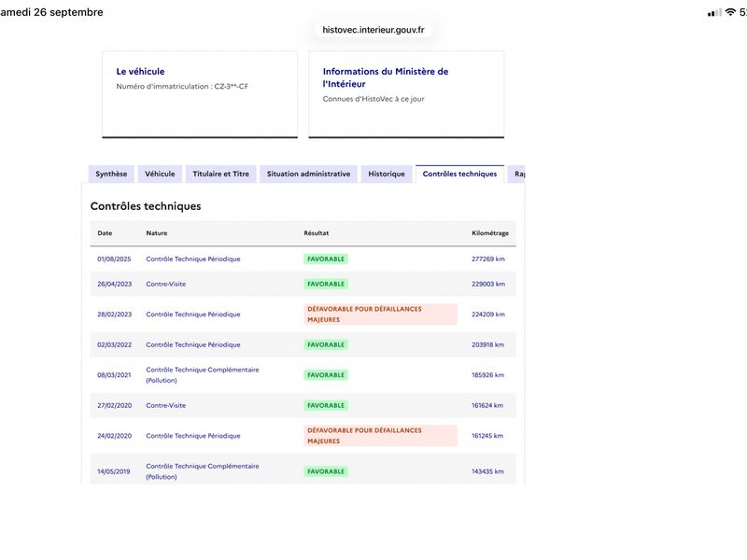Screen dimensions: 747x560
Task: Click the Date column header
Action: pyautogui.click(x=105, y=232)
